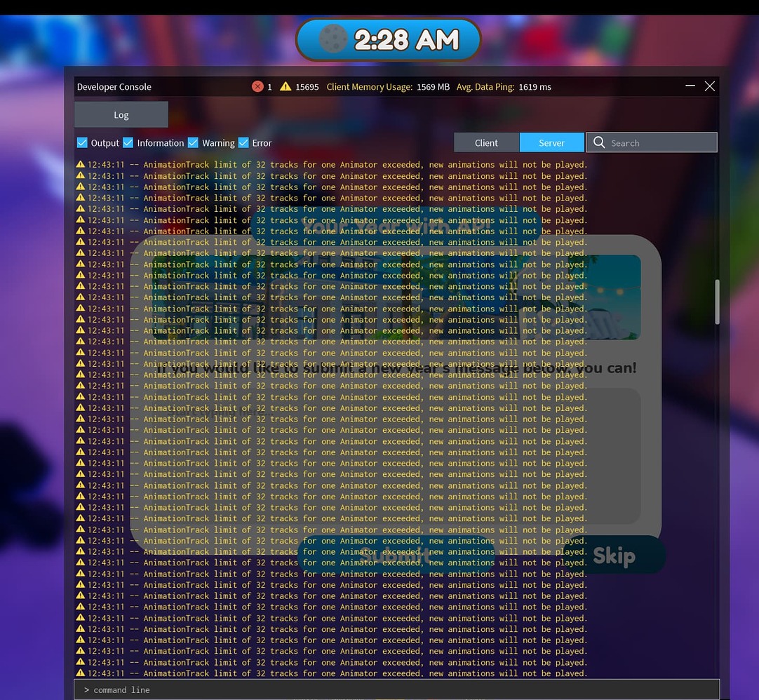Click the 15695 warning count
The width and height of the screenshot is (759, 700).
(307, 87)
